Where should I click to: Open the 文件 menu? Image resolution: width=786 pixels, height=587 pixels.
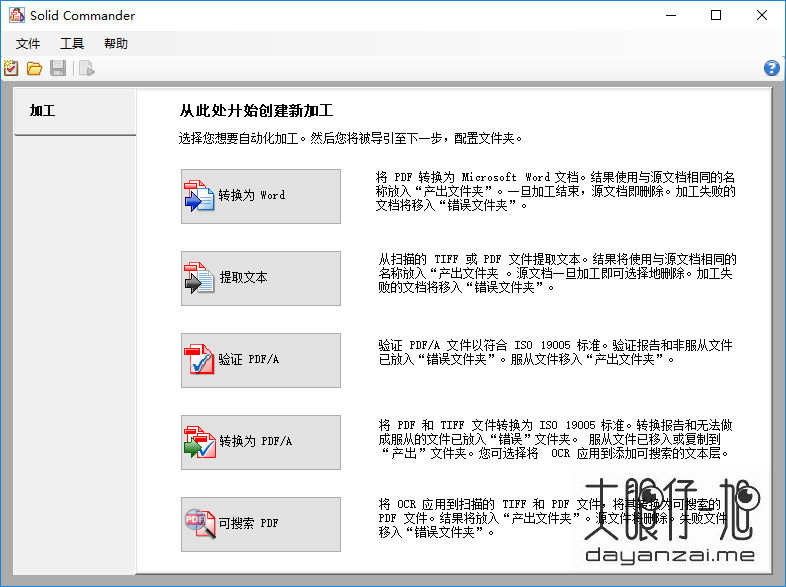click(x=28, y=44)
